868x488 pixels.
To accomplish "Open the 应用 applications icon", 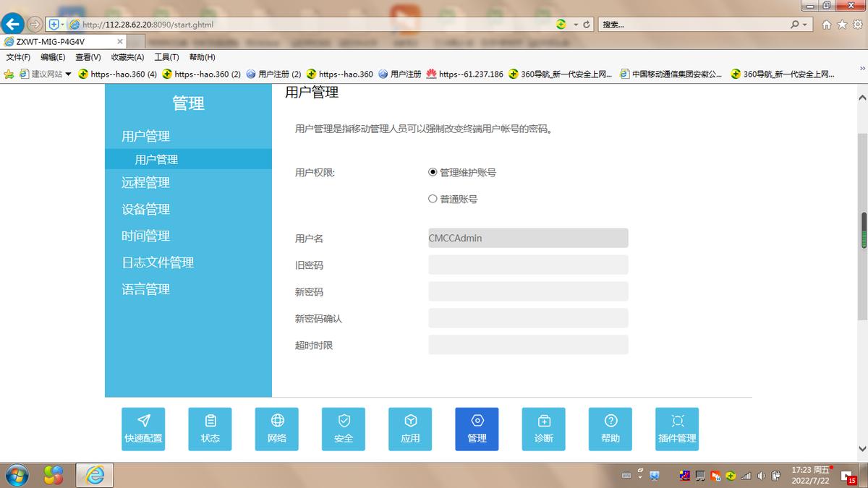I will 410,428.
